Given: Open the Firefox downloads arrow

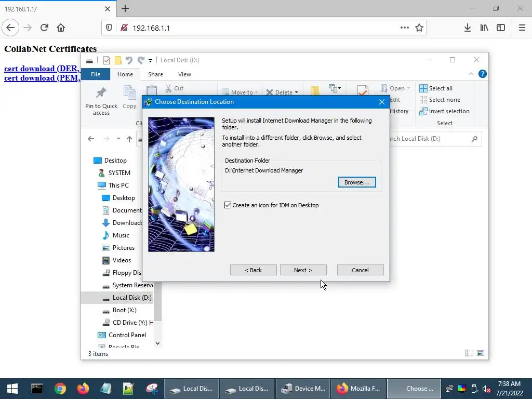Looking at the screenshot, I should click(467, 28).
